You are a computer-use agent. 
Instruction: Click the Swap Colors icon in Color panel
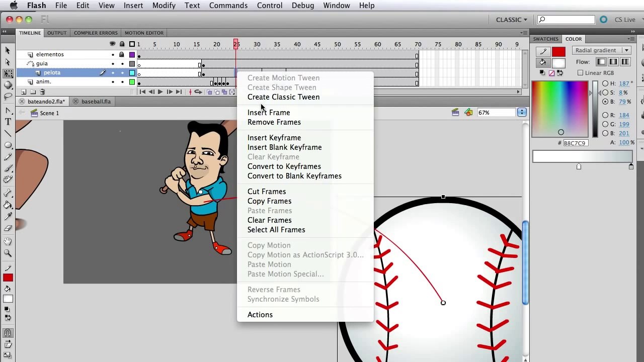pyautogui.click(x=561, y=73)
